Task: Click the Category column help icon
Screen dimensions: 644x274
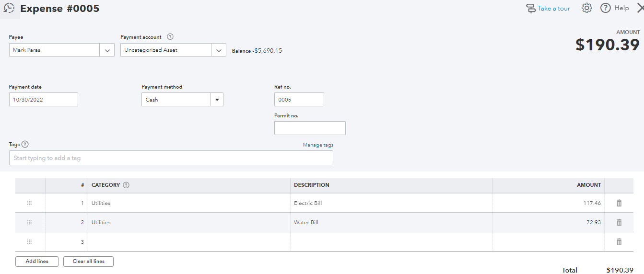Action: 126,185
